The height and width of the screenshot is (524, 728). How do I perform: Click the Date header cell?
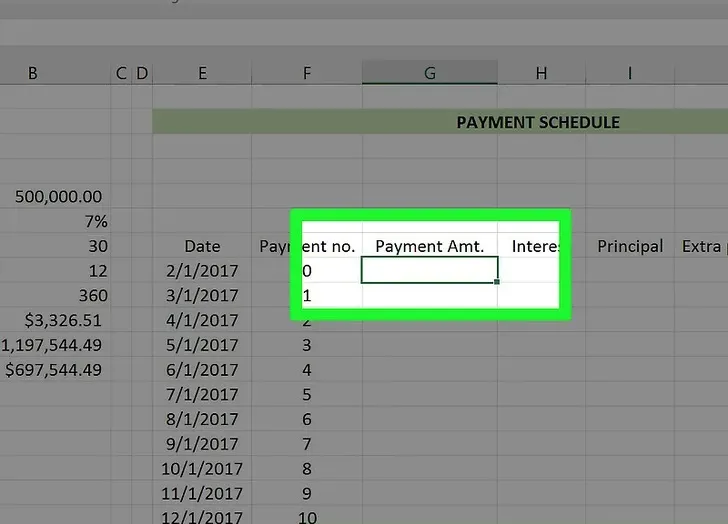tap(202, 246)
